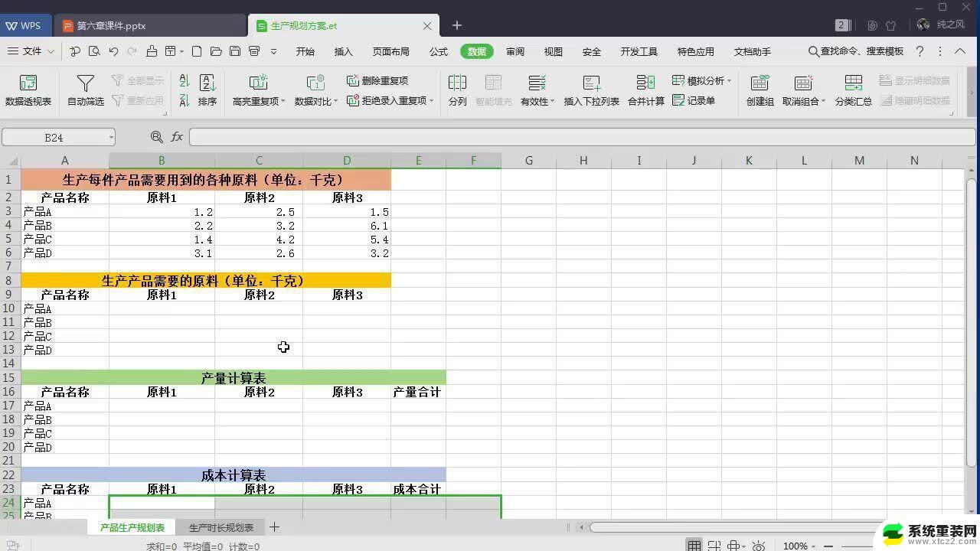The width and height of the screenshot is (980, 551).
Task: Open the ribbon more options menu
Action: coord(939,51)
